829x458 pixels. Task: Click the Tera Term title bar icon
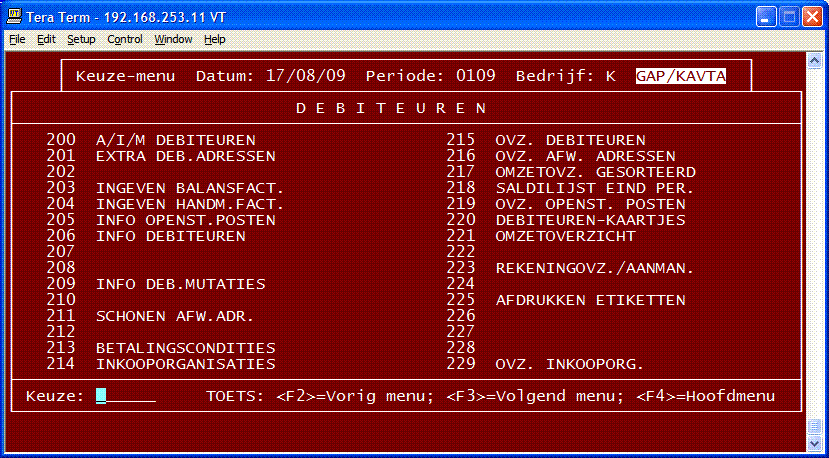tap(14, 17)
